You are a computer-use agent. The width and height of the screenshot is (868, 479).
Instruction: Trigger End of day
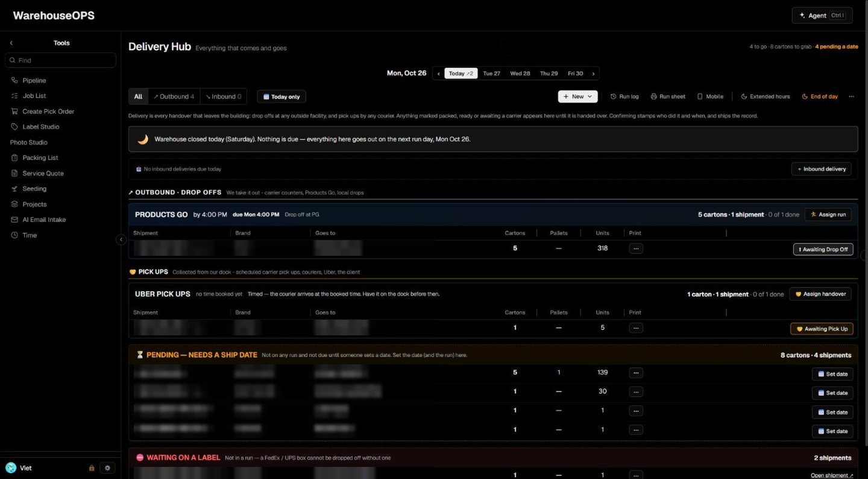[x=820, y=97]
